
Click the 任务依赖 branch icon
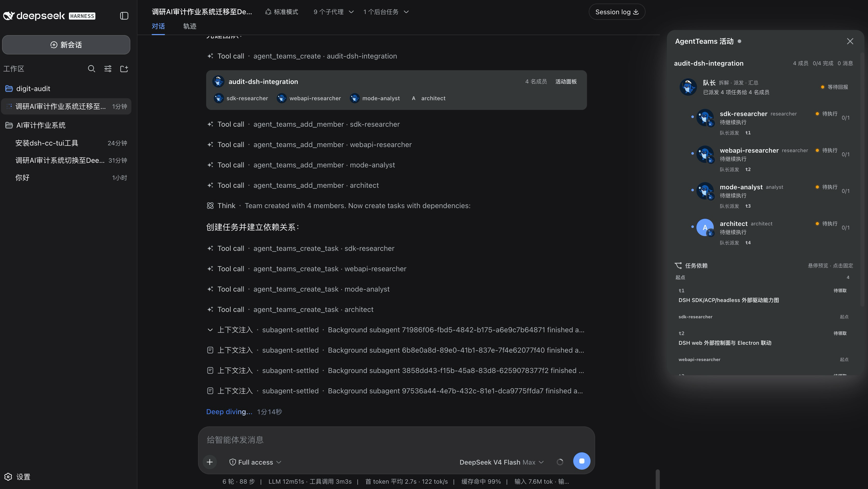(x=678, y=266)
